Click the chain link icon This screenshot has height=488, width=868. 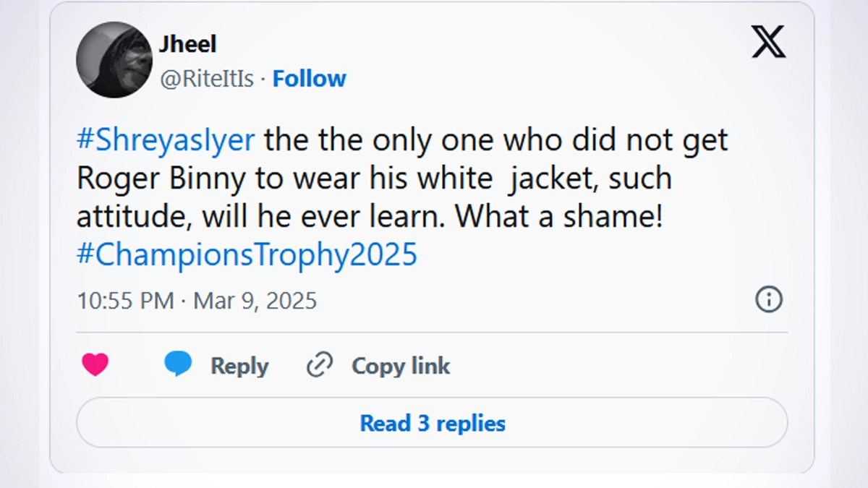click(x=319, y=365)
